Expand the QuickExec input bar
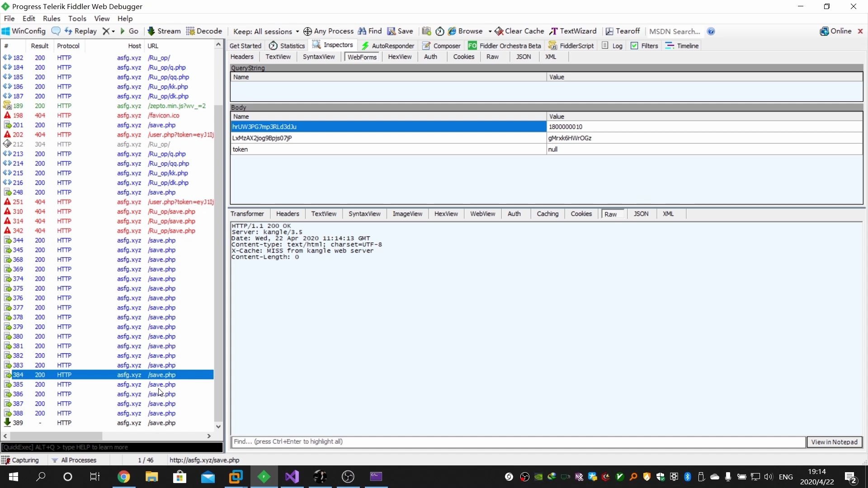 107,447
